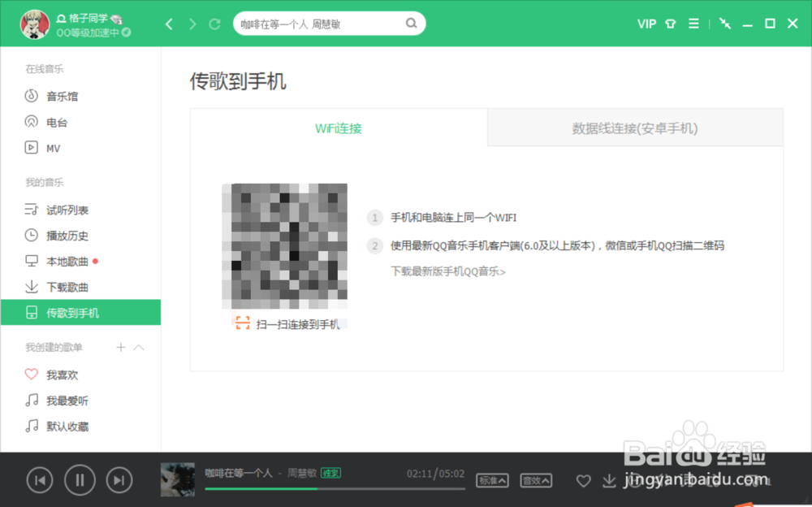Pause the currently playing song
812x507 pixels.
coord(80,480)
